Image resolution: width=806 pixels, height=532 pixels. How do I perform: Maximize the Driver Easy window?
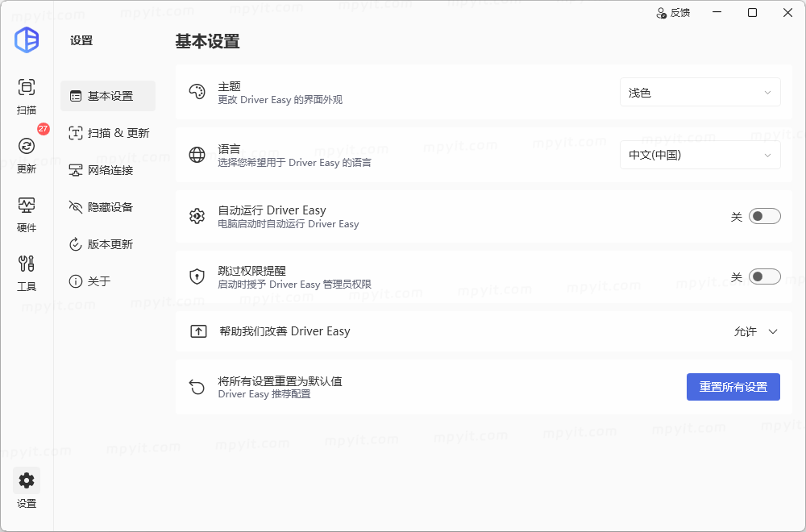coord(752,12)
